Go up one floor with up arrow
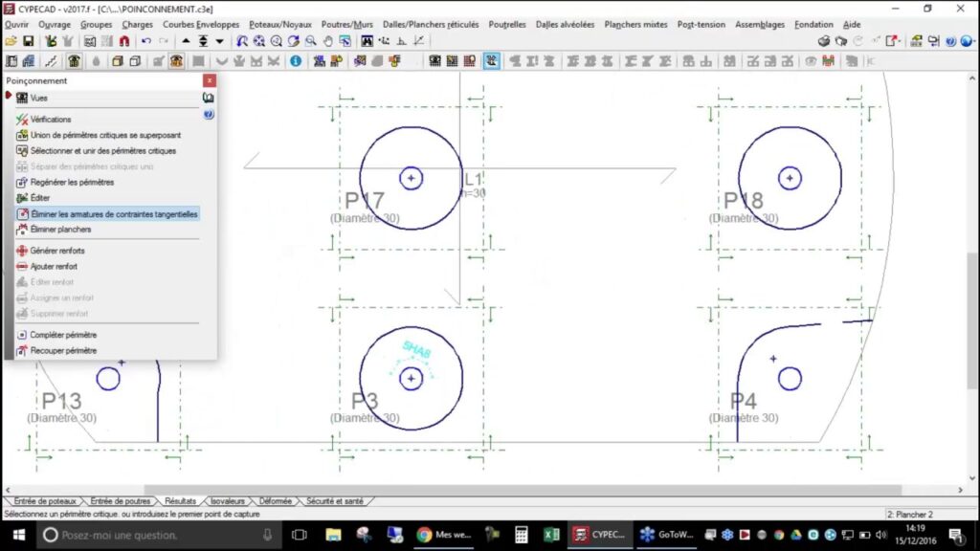The width and height of the screenshot is (980, 551). click(x=187, y=41)
